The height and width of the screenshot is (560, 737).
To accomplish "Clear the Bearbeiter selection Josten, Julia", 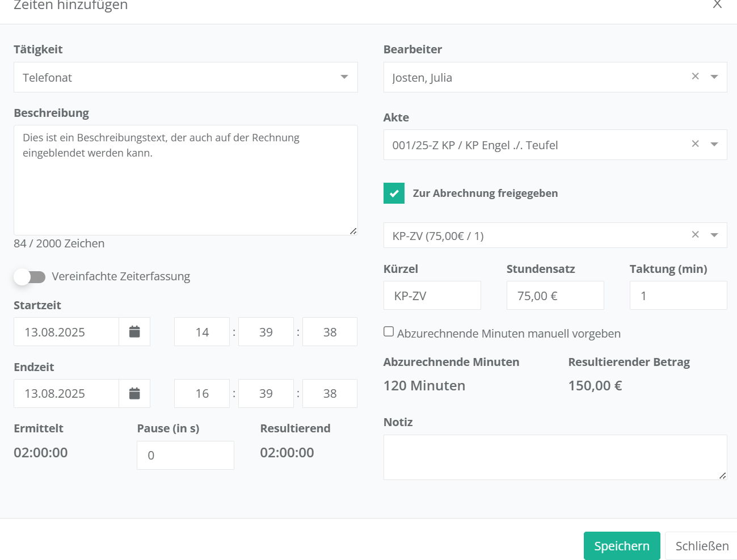I will [695, 77].
